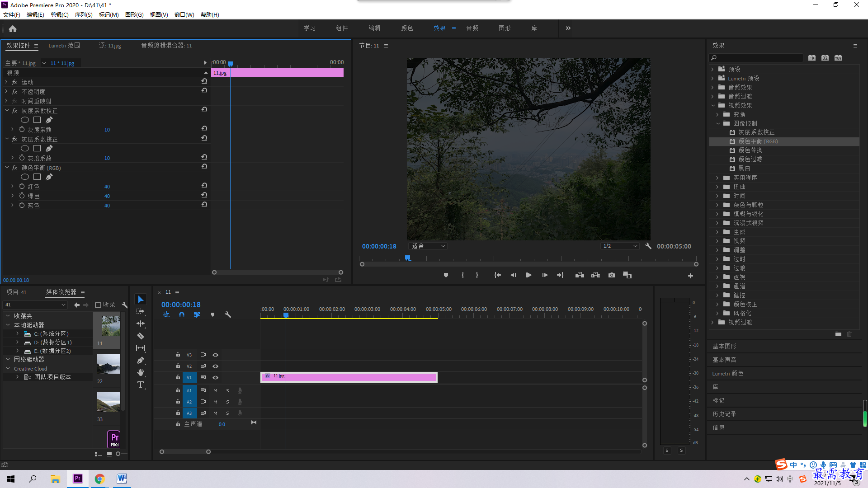868x488 pixels.
Task: Click timeline playhead timecode 00:00:00:18
Action: pos(181,305)
